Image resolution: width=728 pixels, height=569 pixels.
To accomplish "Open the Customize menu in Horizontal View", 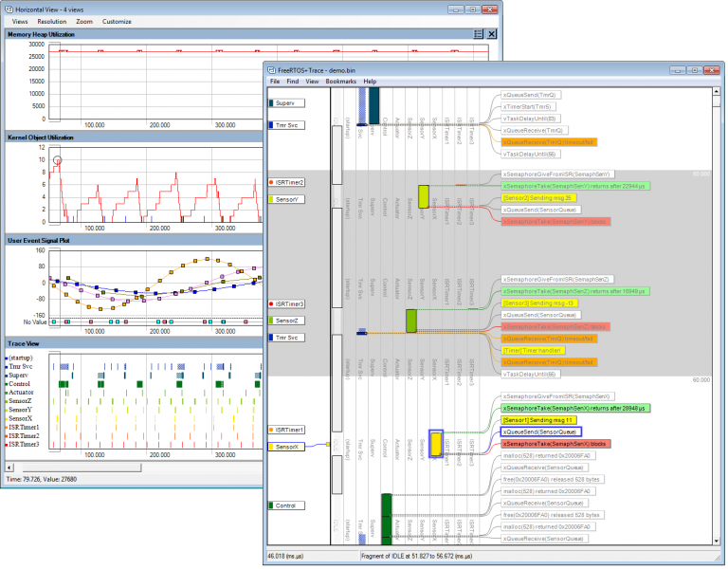I will 117,22.
